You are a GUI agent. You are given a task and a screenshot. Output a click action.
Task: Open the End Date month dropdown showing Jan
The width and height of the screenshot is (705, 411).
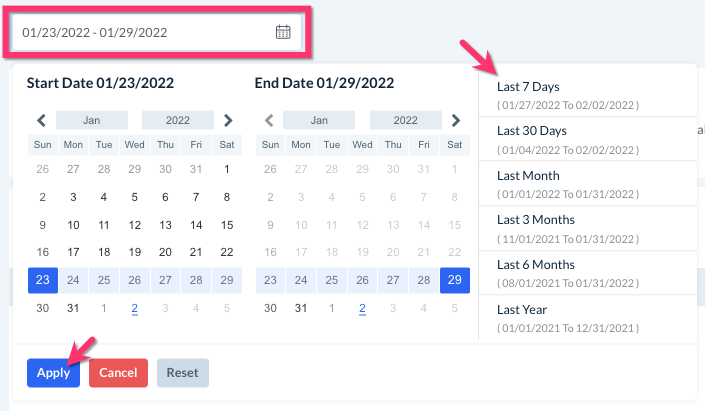[x=320, y=120]
